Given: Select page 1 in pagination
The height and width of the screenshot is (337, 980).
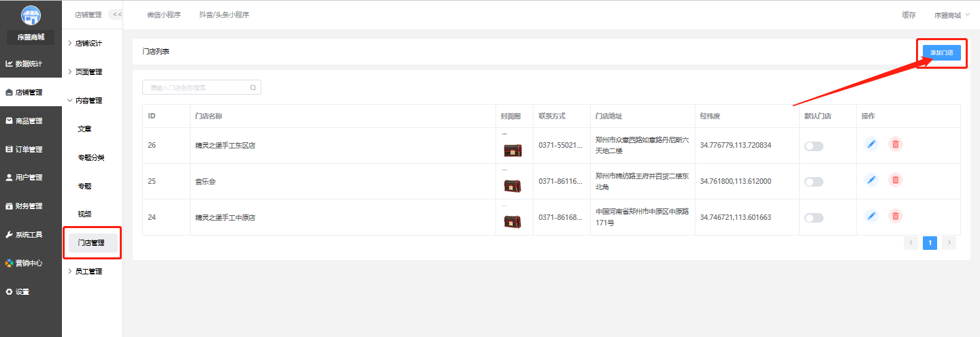Looking at the screenshot, I should click(930, 243).
